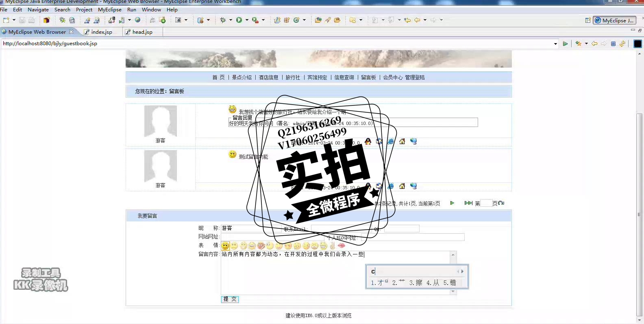Click the globe web browser toolbar icon
The image size is (644, 324).
tap(138, 20)
